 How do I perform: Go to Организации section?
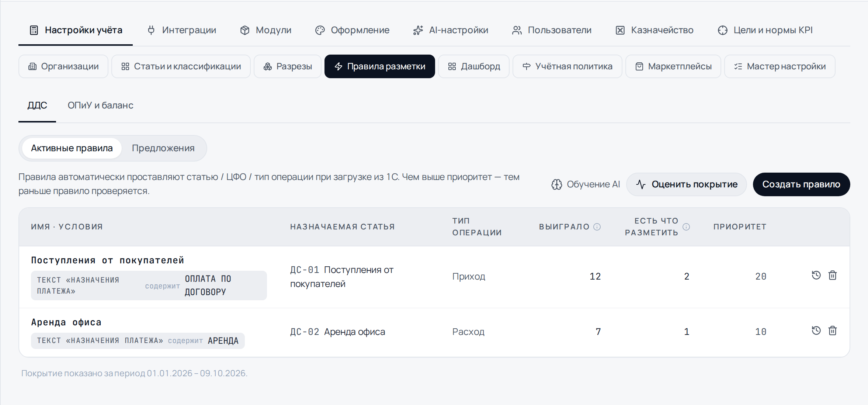click(x=63, y=66)
